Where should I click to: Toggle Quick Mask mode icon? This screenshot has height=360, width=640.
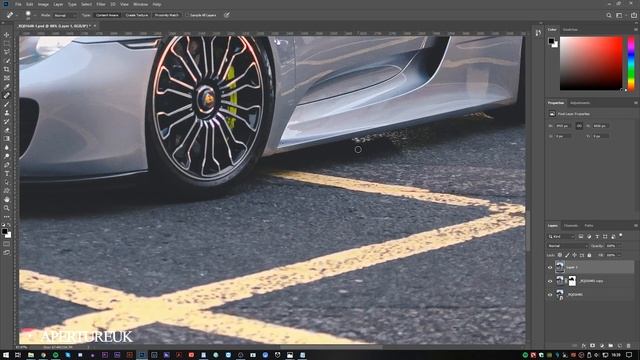[7, 244]
